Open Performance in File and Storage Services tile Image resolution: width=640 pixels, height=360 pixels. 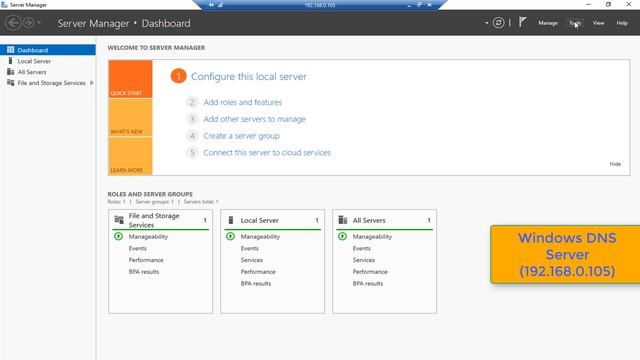click(x=146, y=260)
